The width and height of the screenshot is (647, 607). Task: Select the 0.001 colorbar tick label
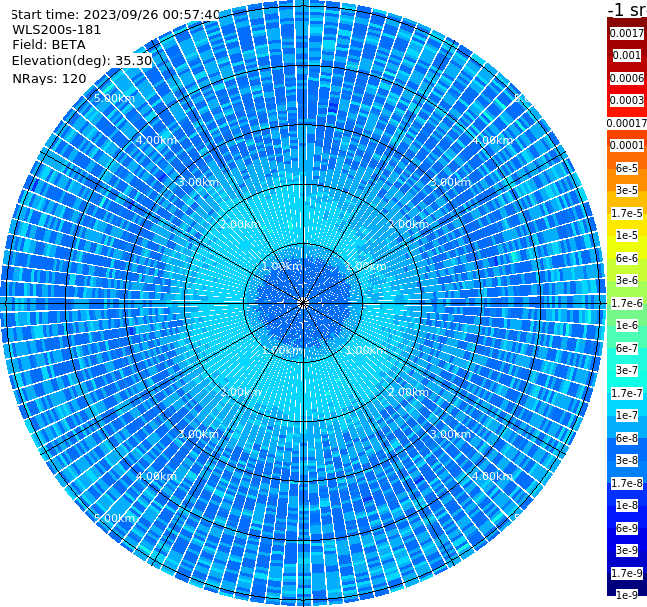pos(627,56)
